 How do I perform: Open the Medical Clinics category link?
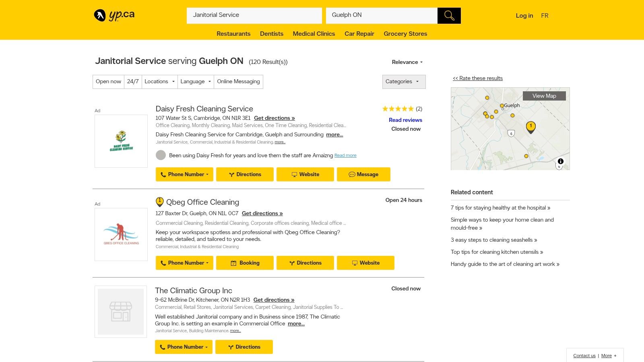pyautogui.click(x=314, y=34)
